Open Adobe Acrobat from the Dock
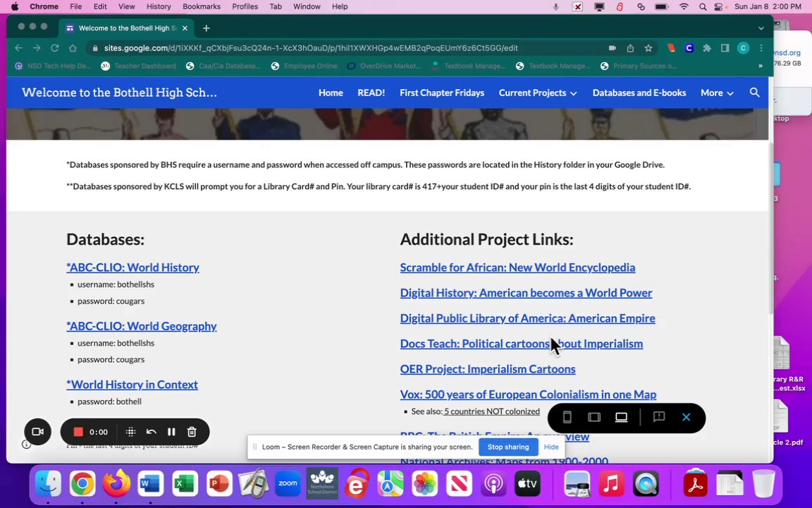The image size is (812, 508). 695,484
